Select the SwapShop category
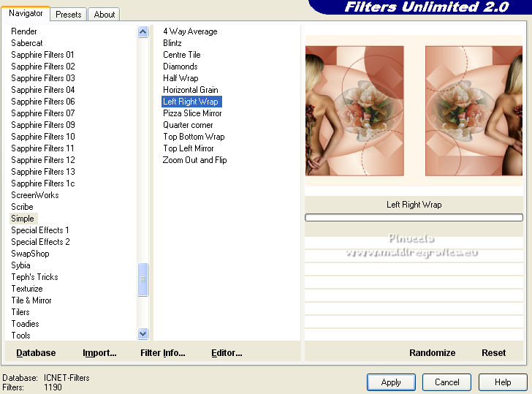Screen dimensions: 532x394 pos(30,254)
